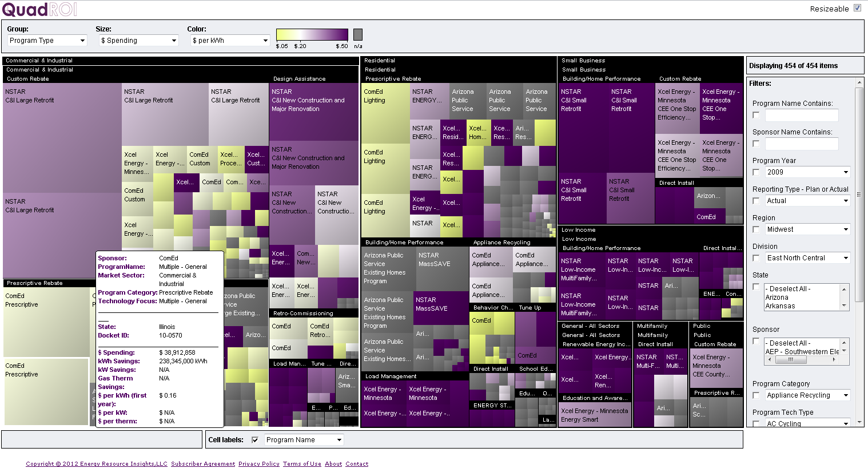Check the Region filter checkbox
The height and width of the screenshot is (472, 868).
pos(756,229)
